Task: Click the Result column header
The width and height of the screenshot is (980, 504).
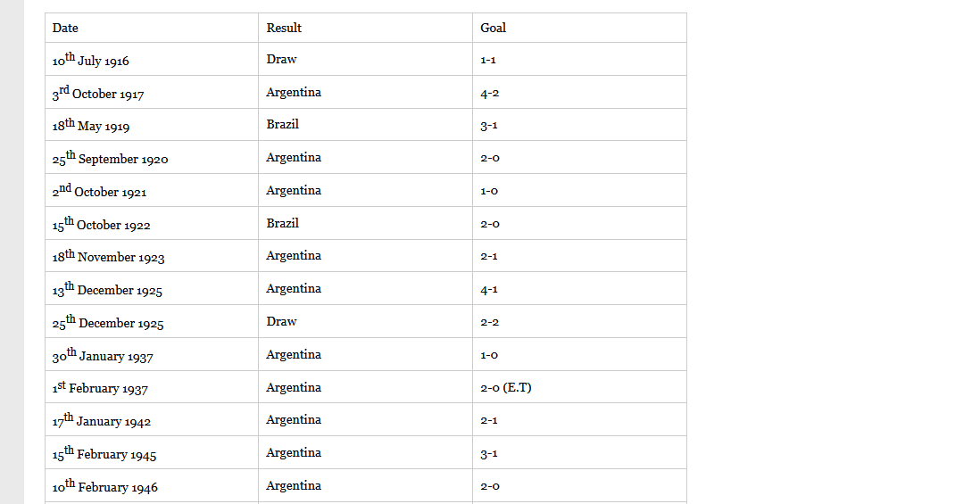Action: (x=284, y=28)
